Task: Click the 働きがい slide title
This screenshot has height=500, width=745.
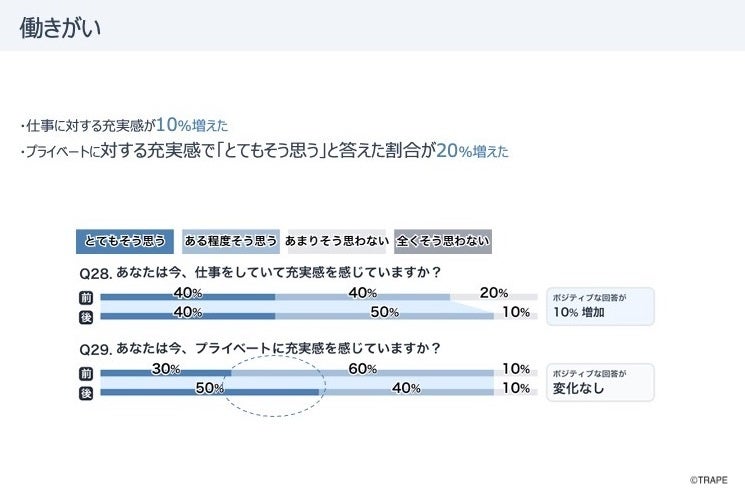Action: coord(60,27)
